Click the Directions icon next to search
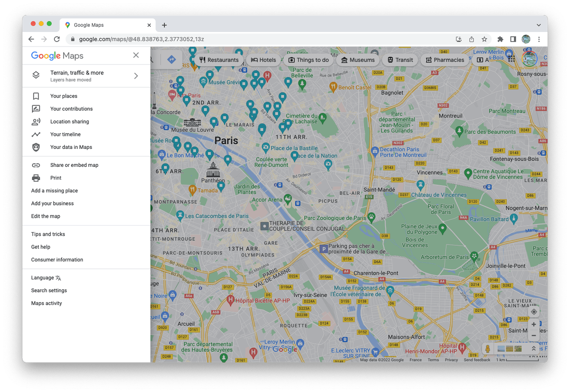Image resolution: width=570 pixels, height=392 pixels. click(171, 59)
